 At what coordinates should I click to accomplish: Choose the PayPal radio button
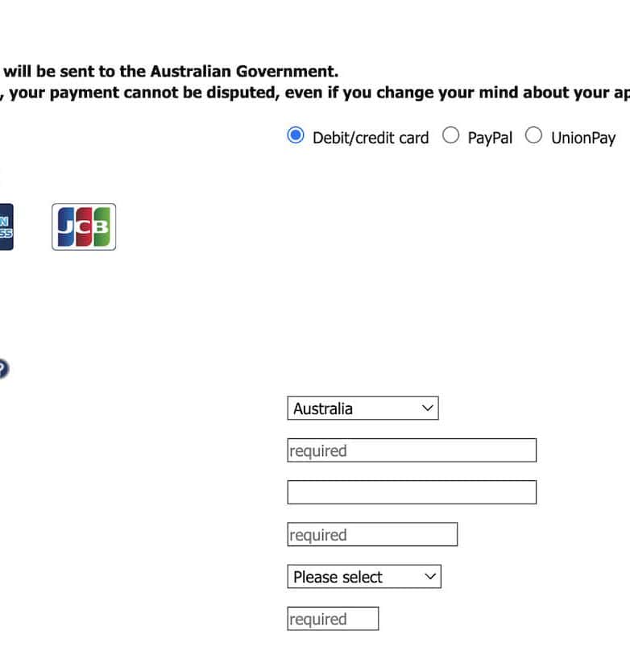point(451,136)
